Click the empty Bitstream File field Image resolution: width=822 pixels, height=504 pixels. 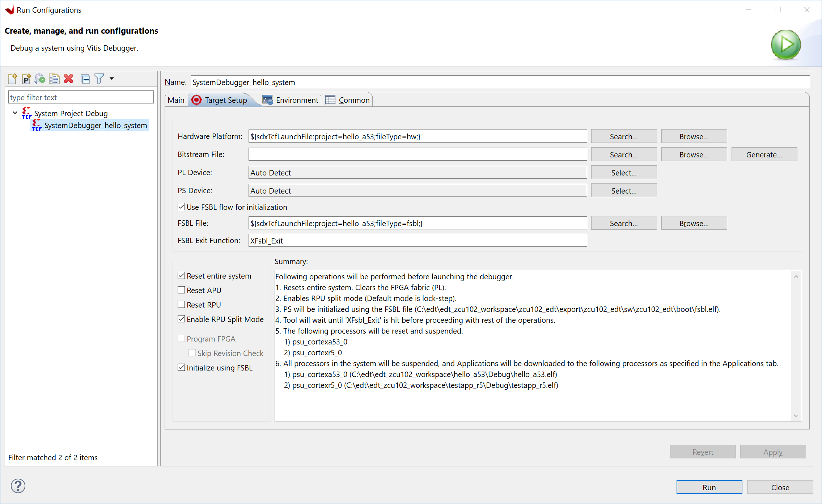[x=418, y=154]
